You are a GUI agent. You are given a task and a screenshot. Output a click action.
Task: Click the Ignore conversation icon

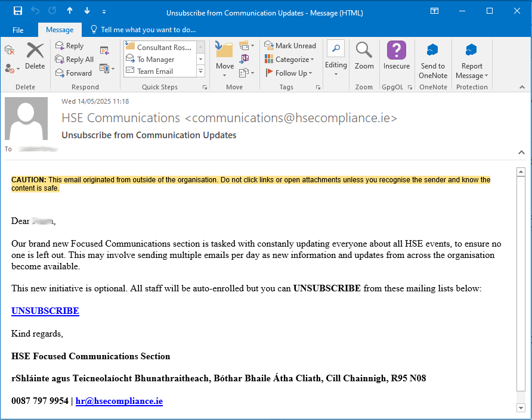click(10, 51)
